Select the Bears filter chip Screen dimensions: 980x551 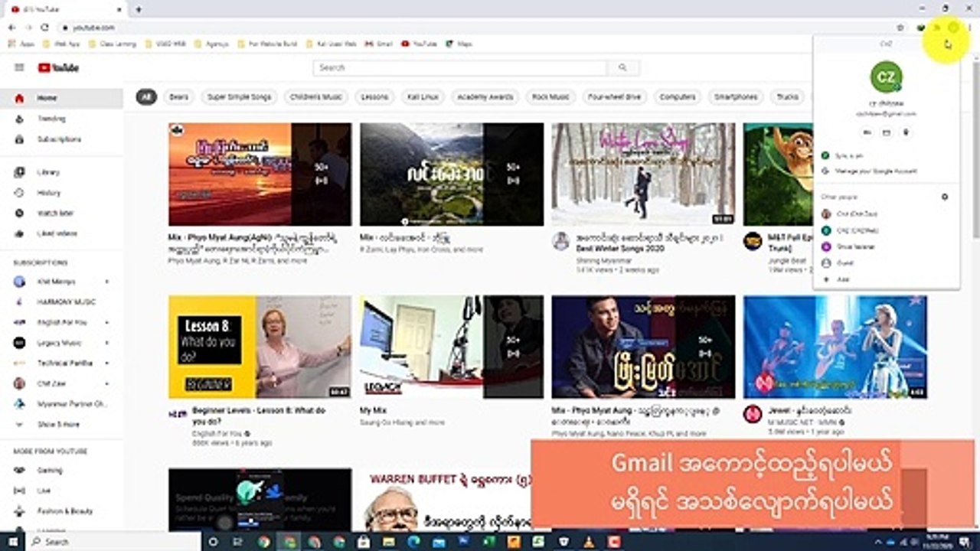point(178,97)
